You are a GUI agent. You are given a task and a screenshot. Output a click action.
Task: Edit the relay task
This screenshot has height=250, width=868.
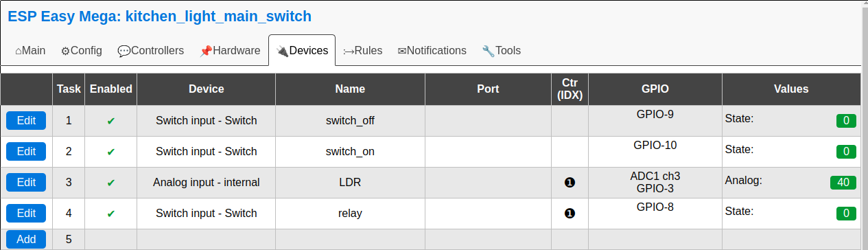(26, 213)
